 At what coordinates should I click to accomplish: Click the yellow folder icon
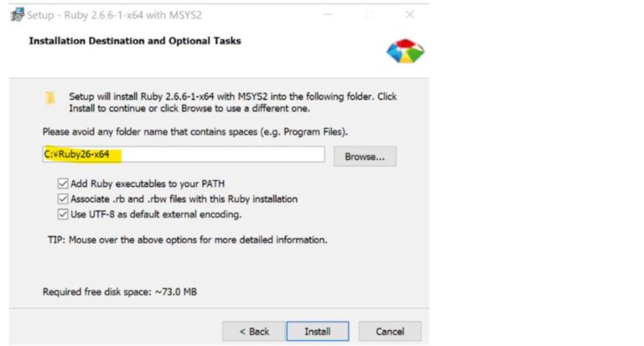tap(51, 97)
